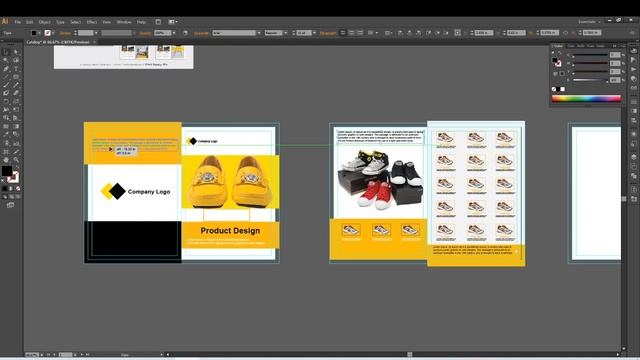Image resolution: width=640 pixels, height=360 pixels.
Task: Select the Rectangle tool
Action: (16, 77)
